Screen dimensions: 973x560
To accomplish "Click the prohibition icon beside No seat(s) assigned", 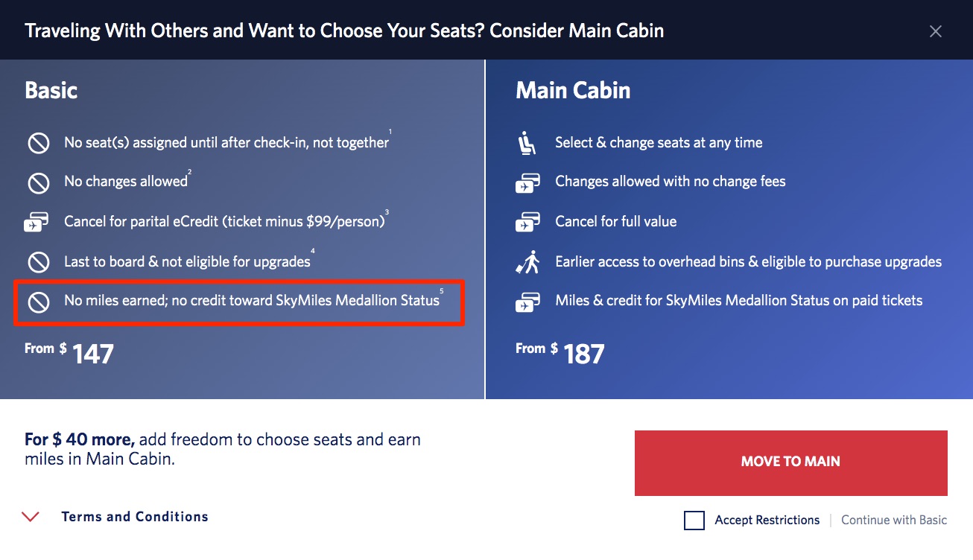I will 39,143.
